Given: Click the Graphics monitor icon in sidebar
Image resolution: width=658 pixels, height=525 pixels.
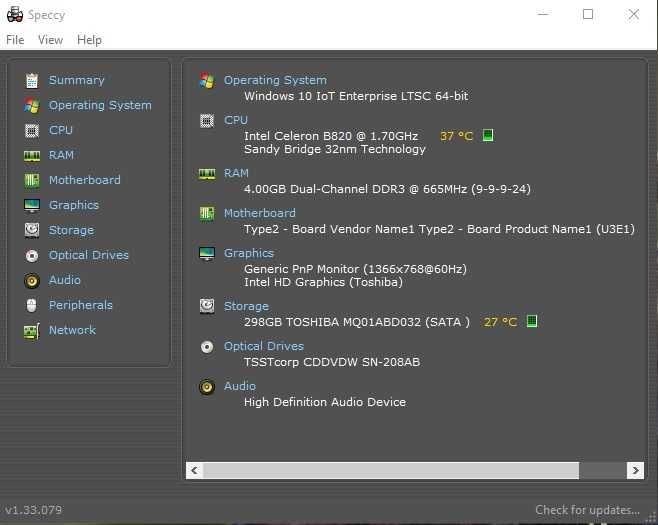Looking at the screenshot, I should 32,206.
